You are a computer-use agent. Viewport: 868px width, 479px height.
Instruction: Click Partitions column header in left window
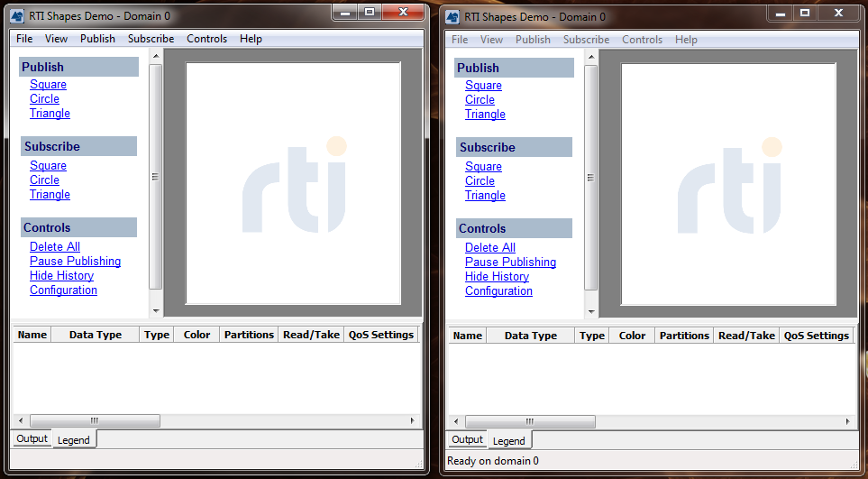(x=249, y=335)
